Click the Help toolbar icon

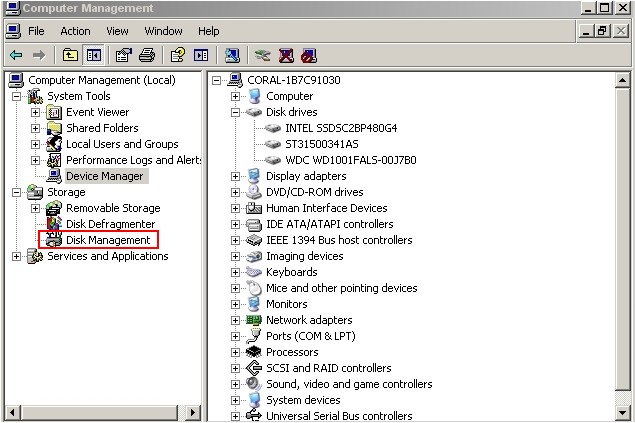[x=178, y=55]
